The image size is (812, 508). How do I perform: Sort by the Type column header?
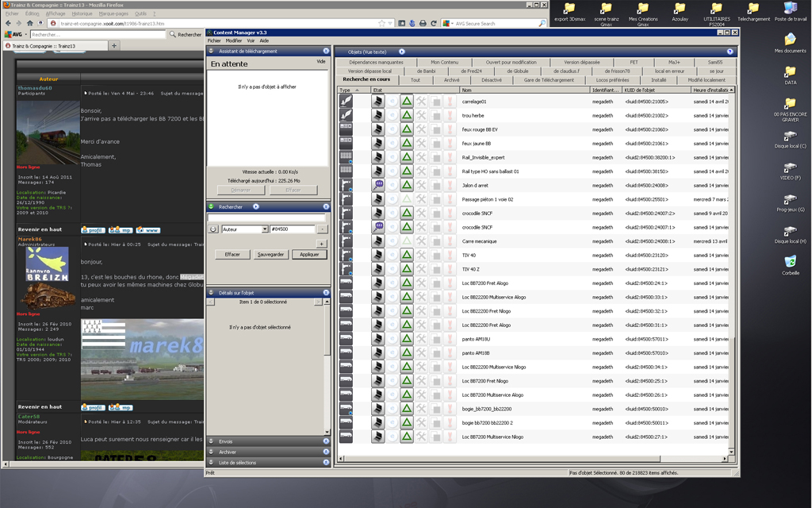point(354,90)
